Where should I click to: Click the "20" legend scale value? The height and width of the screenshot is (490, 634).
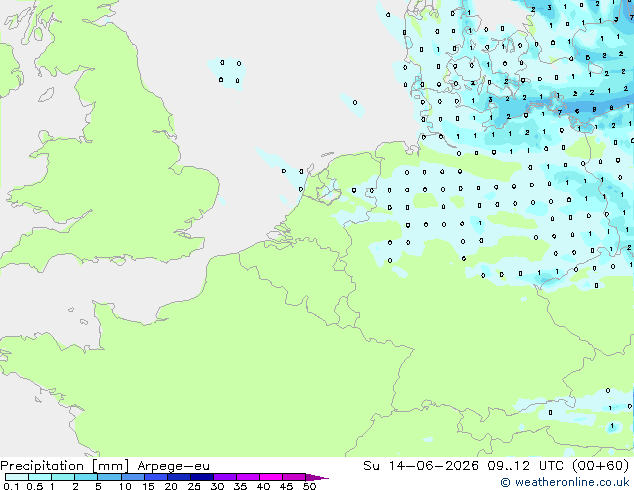(171, 486)
